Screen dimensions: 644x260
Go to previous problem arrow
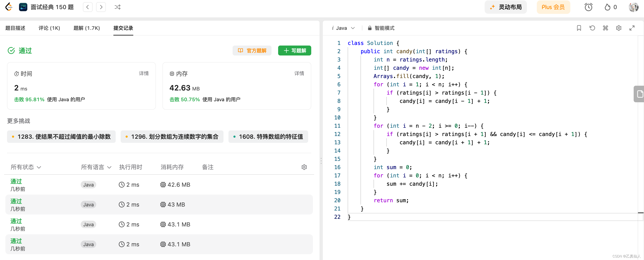coord(88,7)
